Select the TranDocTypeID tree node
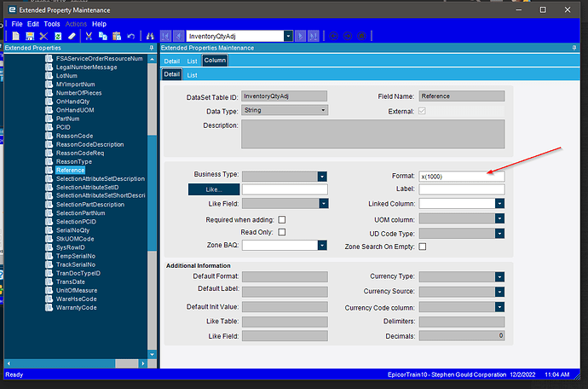The width and height of the screenshot is (588, 389). coord(78,273)
